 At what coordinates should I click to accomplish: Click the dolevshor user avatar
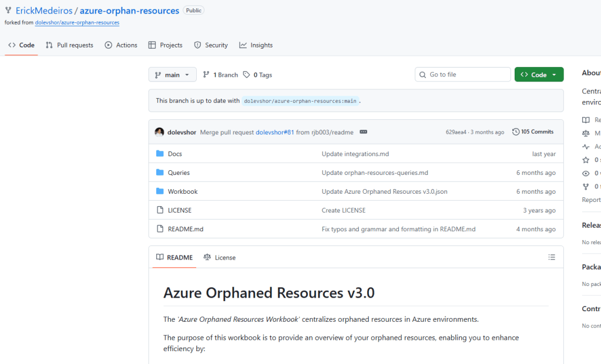pyautogui.click(x=159, y=132)
